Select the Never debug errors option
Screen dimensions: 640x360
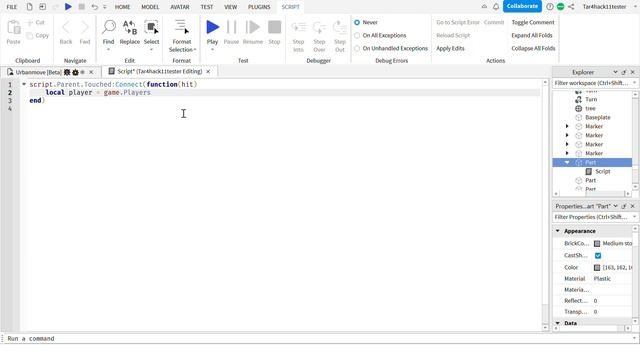click(357, 22)
